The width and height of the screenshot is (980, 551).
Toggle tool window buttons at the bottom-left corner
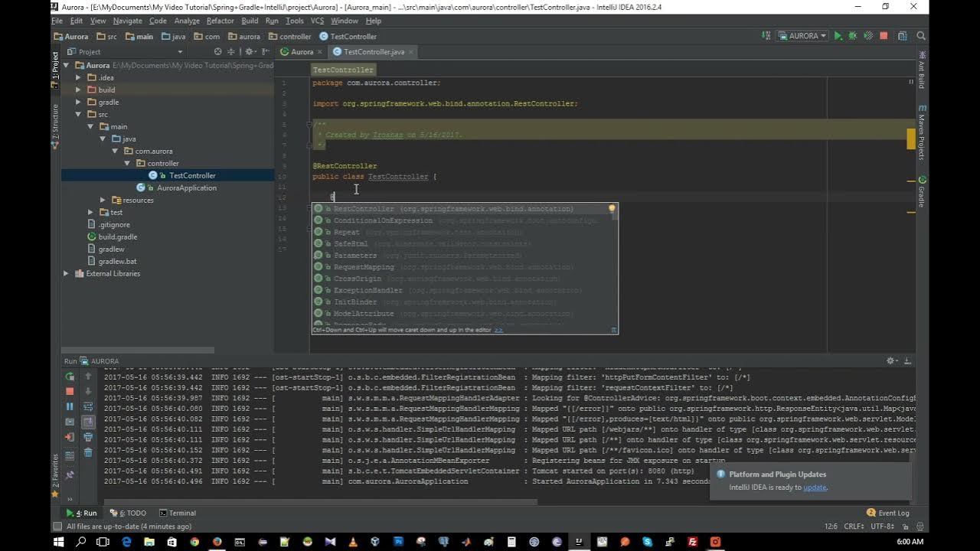point(57,527)
